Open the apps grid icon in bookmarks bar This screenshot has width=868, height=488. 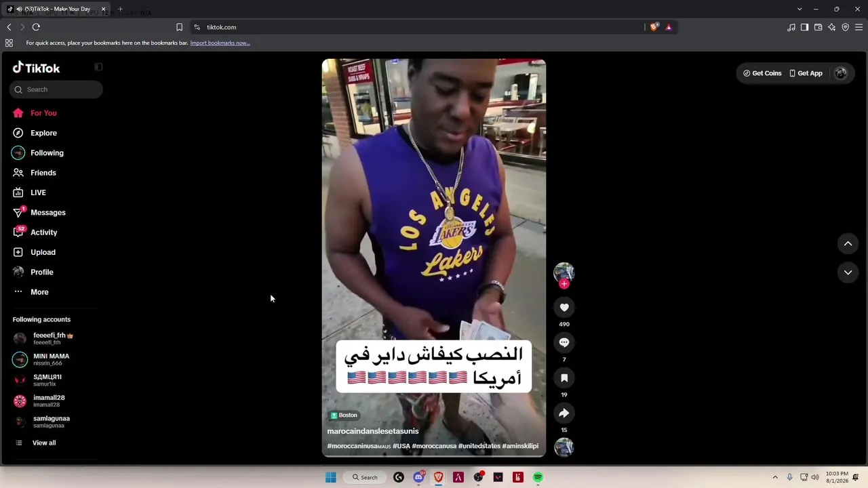point(9,43)
